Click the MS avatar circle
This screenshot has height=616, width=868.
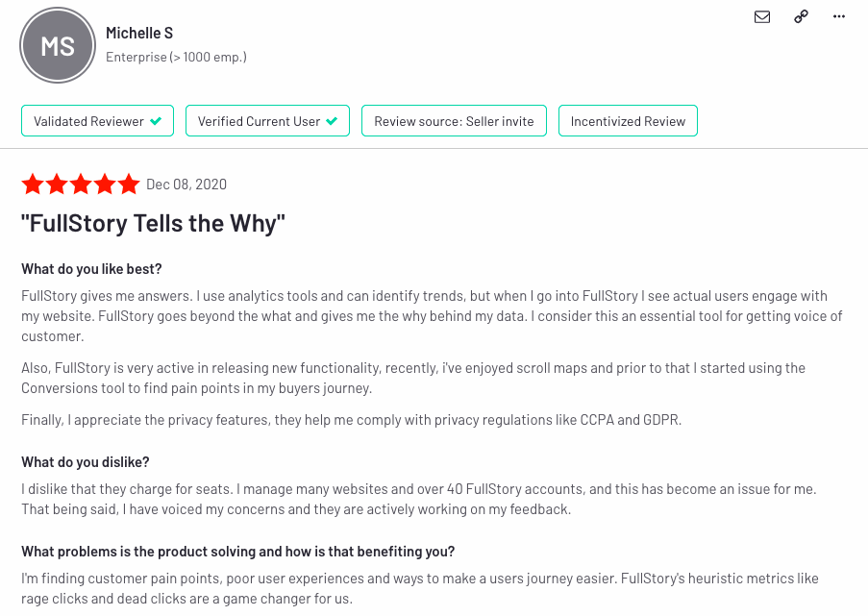58,45
